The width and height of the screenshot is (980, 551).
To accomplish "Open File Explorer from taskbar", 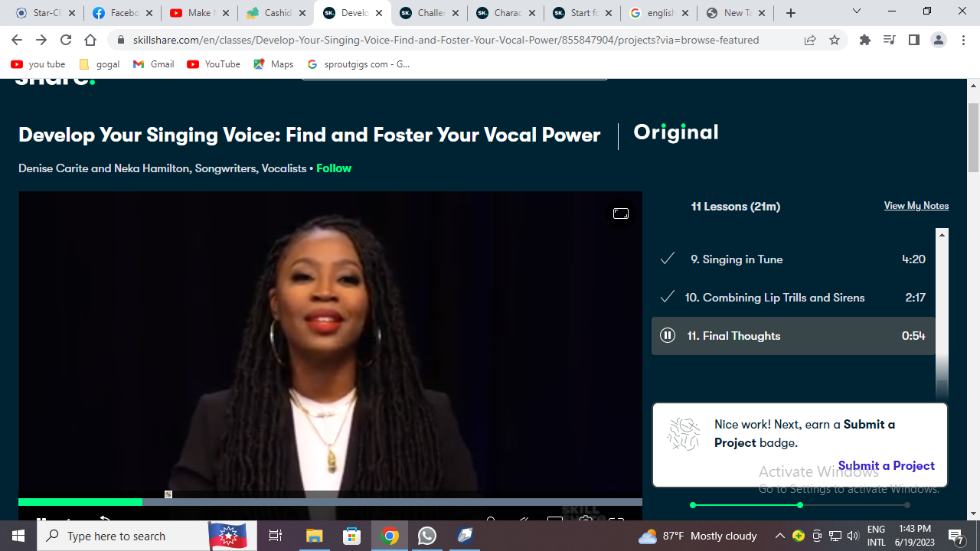I will (315, 536).
